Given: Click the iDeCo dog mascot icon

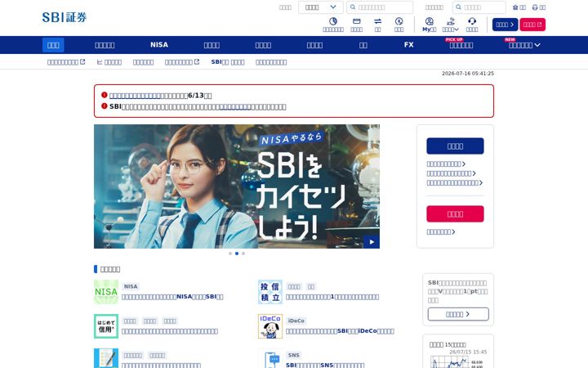Looking at the screenshot, I should (270, 326).
